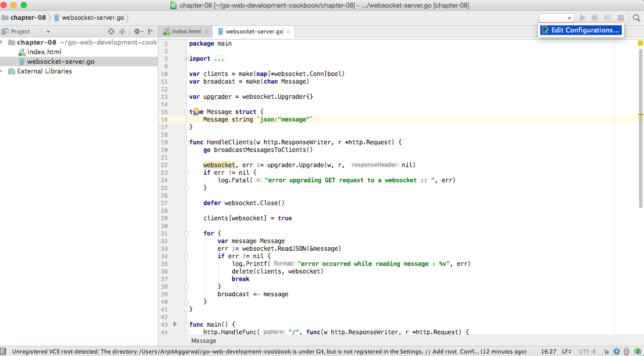
Task: Click the scroll from source target icon
Action: pos(111,31)
